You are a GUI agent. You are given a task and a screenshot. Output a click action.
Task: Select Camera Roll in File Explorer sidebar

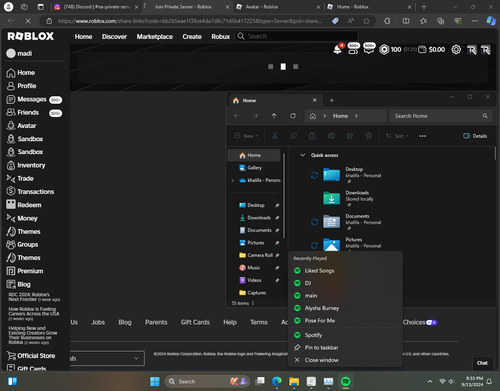(x=259, y=255)
